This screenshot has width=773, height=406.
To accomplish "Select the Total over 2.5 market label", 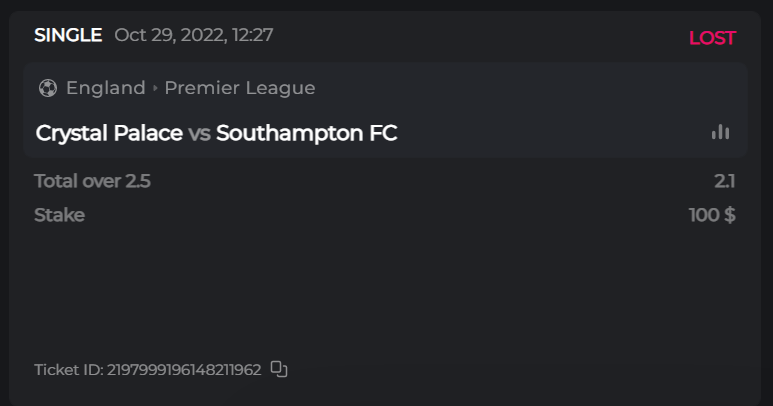I will click(x=92, y=181).
